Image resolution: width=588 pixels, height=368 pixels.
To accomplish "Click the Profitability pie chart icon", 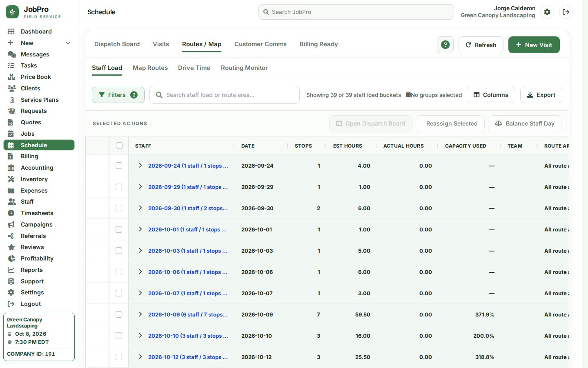I will (11, 258).
